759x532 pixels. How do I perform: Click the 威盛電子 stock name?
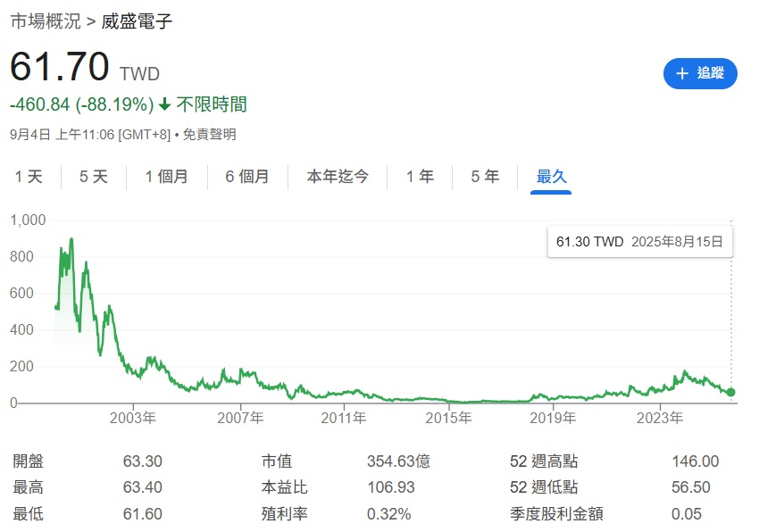[137, 21]
